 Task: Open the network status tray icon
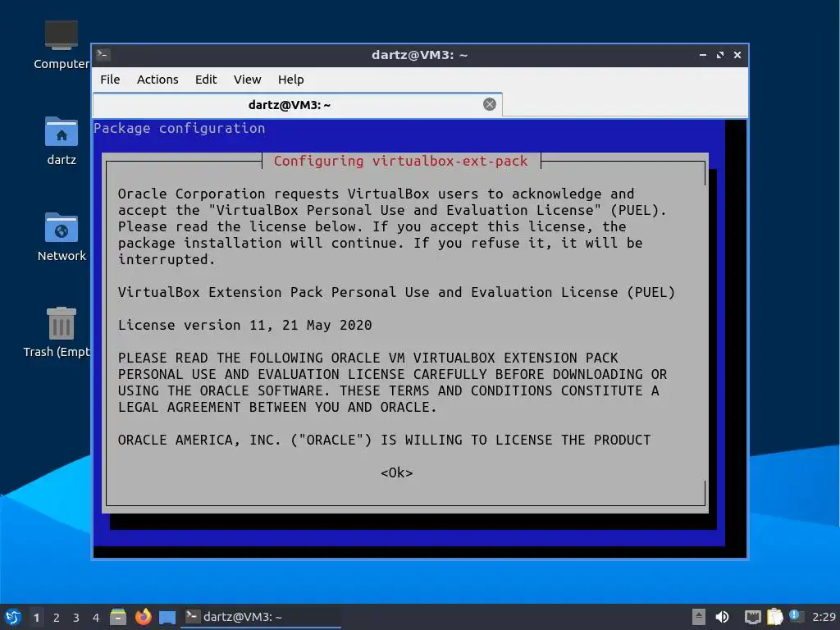point(753,617)
